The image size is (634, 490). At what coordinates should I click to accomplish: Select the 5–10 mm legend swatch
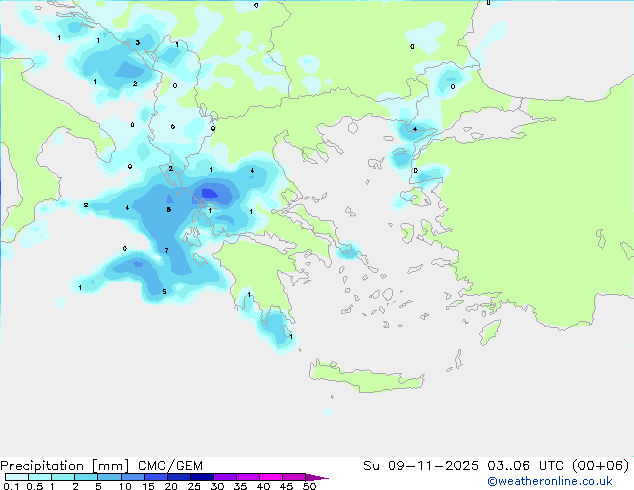point(109,477)
